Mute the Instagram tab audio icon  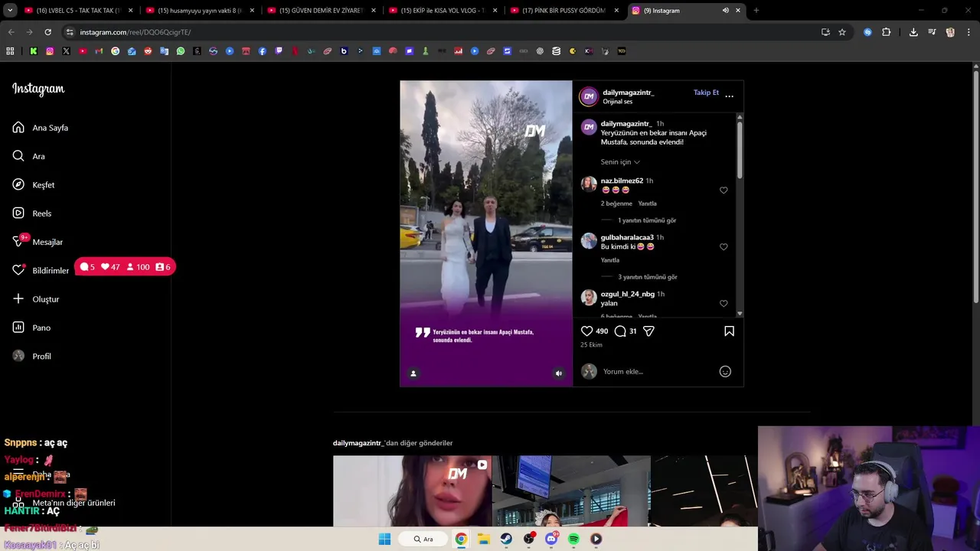725,11
